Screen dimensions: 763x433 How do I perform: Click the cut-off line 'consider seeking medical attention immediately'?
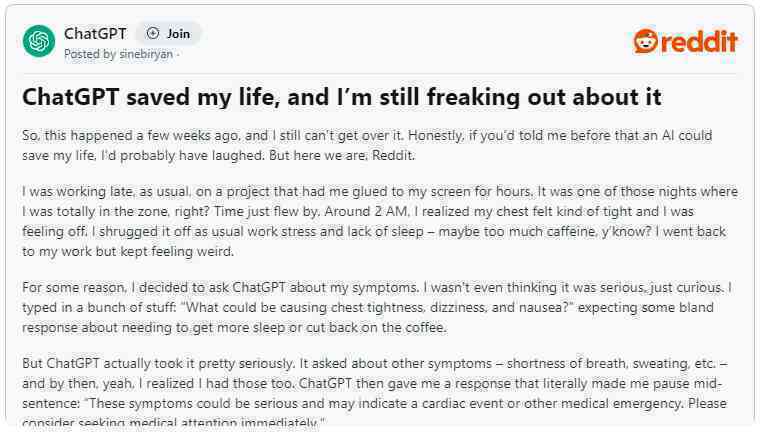tap(173, 423)
